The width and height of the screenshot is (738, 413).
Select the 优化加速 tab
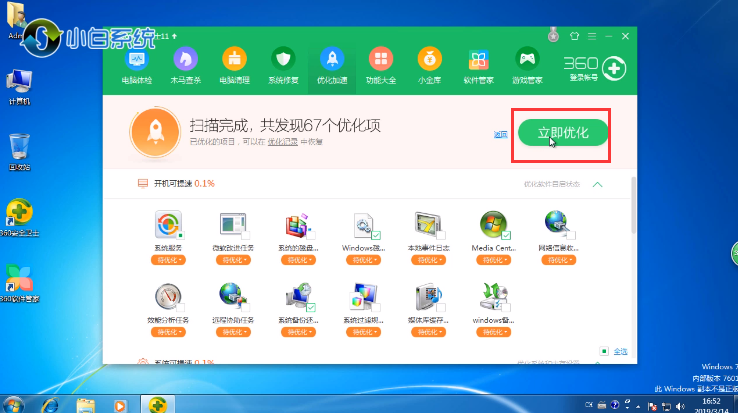coord(332,67)
